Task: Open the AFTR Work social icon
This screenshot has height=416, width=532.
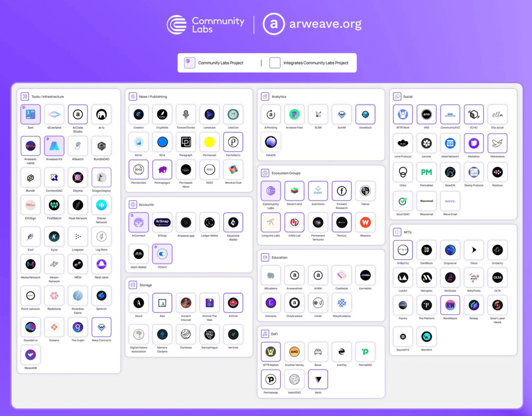Action: point(403,114)
